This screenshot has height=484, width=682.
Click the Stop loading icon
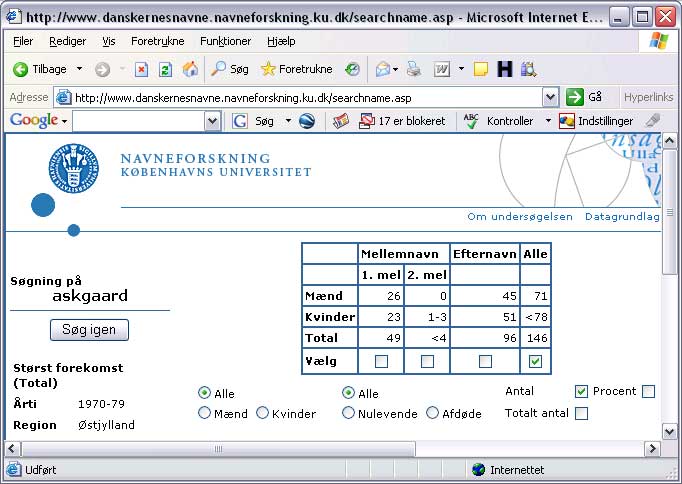141,69
